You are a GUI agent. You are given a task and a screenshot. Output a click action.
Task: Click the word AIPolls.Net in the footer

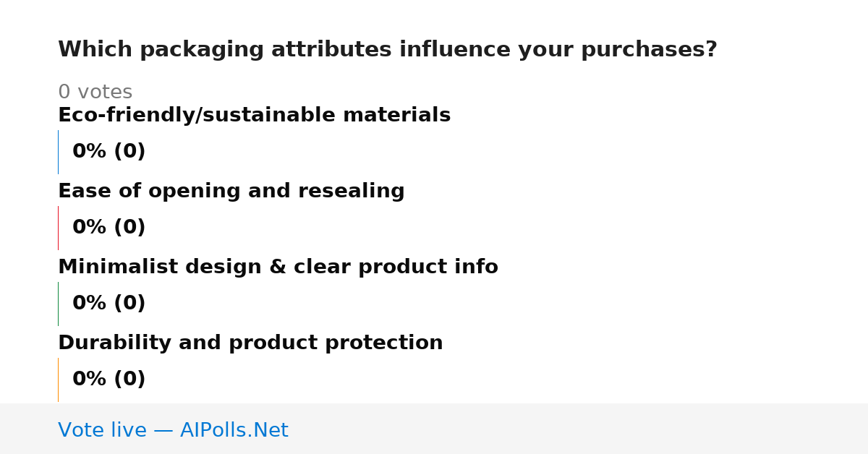pos(234,430)
